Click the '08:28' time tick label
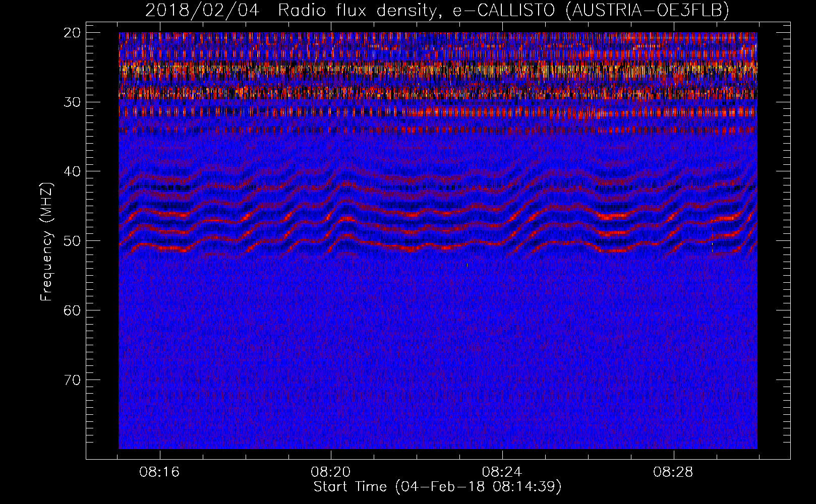The height and width of the screenshot is (504, 816). click(673, 472)
